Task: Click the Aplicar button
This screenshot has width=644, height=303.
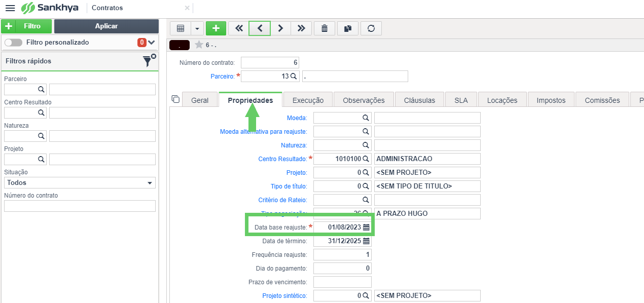Action: click(x=106, y=26)
